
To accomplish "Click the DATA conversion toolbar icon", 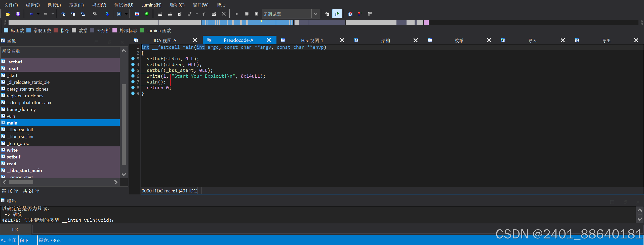I will (x=170, y=14).
